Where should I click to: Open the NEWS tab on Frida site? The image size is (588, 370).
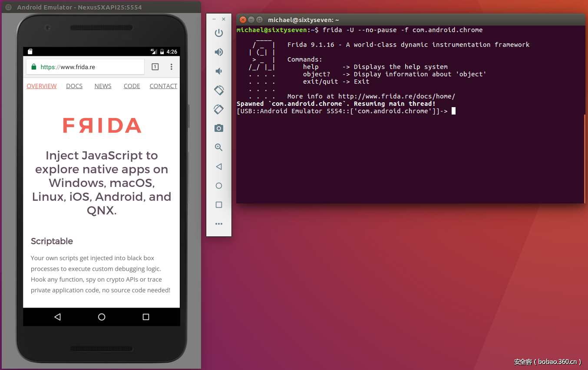point(103,86)
